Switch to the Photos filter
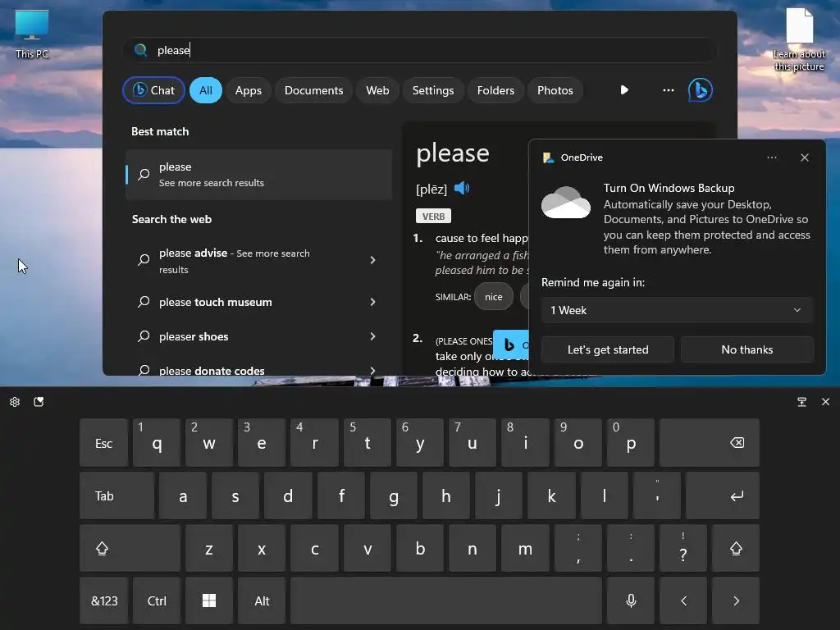The height and width of the screenshot is (630, 840). coord(555,90)
